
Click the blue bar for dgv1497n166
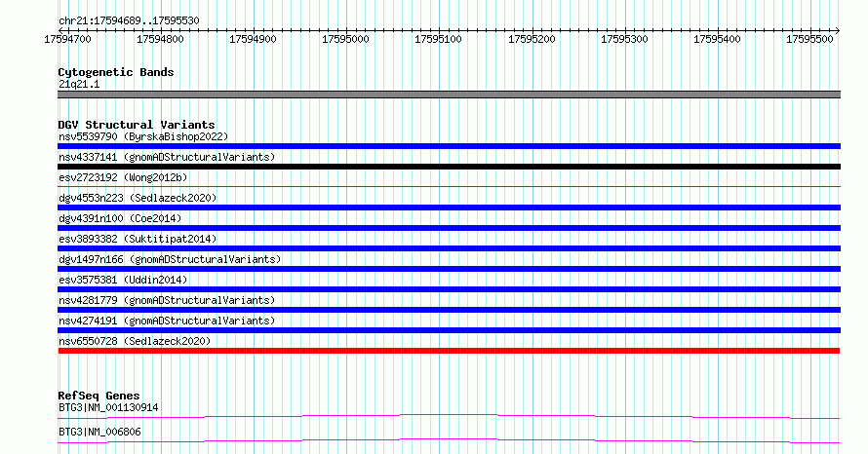coord(449,269)
